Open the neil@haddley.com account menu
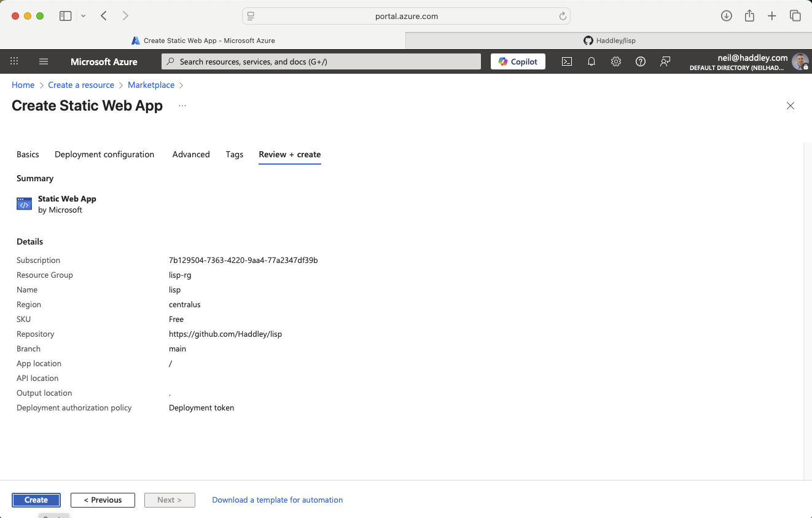The width and height of the screenshot is (812, 518). [748, 61]
